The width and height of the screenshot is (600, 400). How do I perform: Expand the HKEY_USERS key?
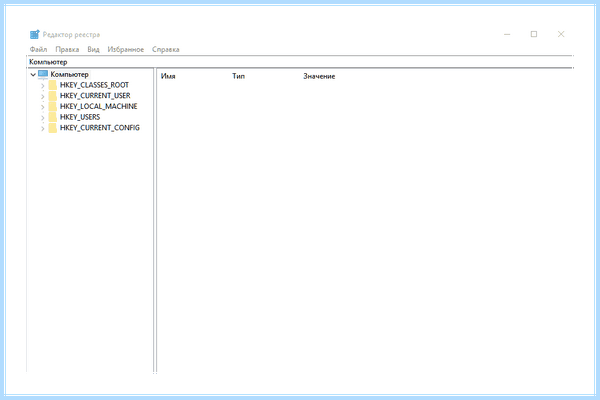coord(43,118)
